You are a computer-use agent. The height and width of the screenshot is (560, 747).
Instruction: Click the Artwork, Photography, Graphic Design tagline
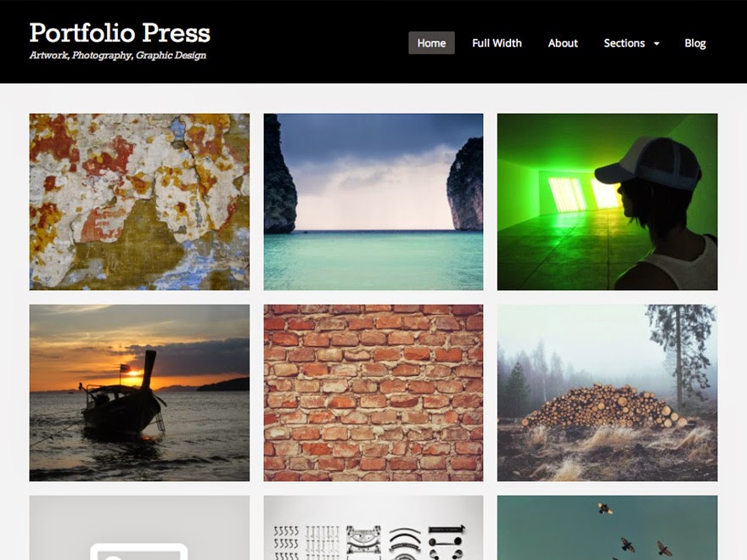coord(118,55)
